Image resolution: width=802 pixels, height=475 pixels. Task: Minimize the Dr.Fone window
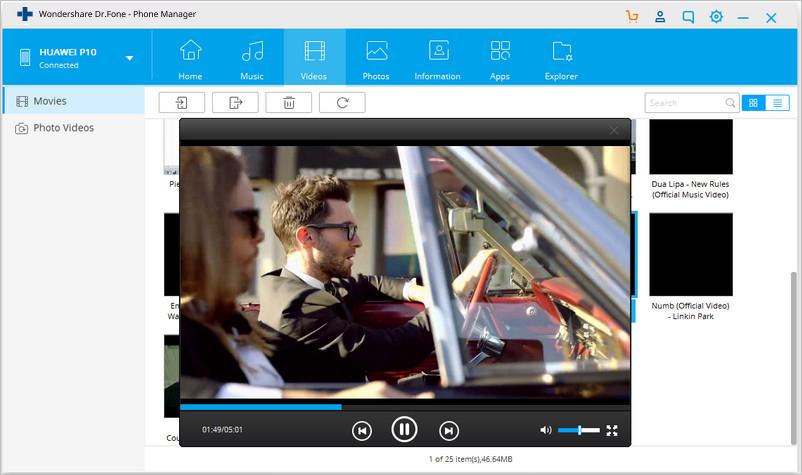(x=743, y=18)
